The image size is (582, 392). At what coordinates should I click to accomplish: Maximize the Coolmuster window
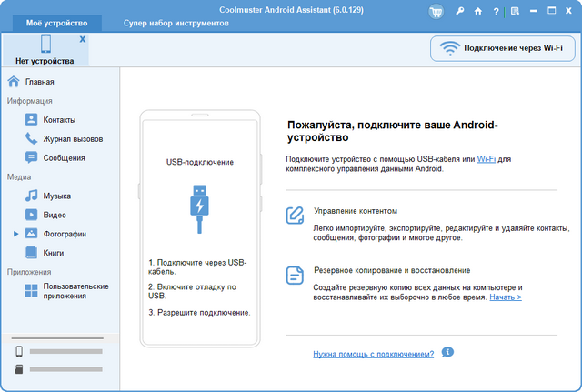point(552,11)
